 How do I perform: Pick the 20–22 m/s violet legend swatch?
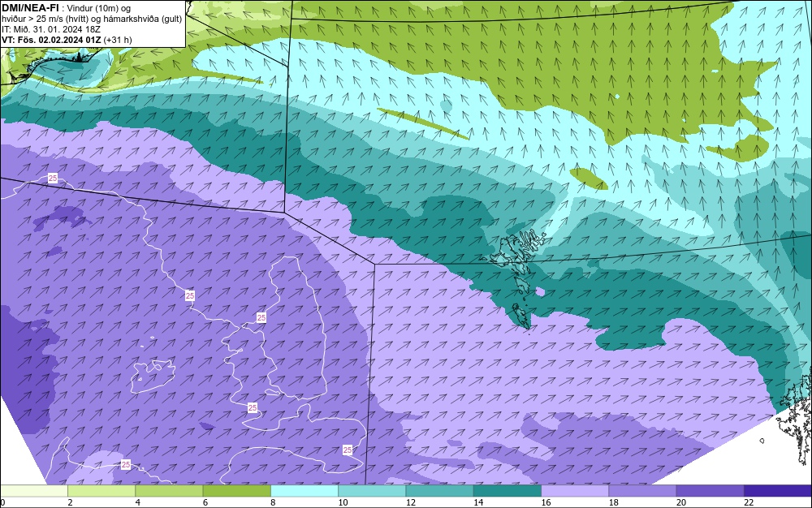(710, 491)
